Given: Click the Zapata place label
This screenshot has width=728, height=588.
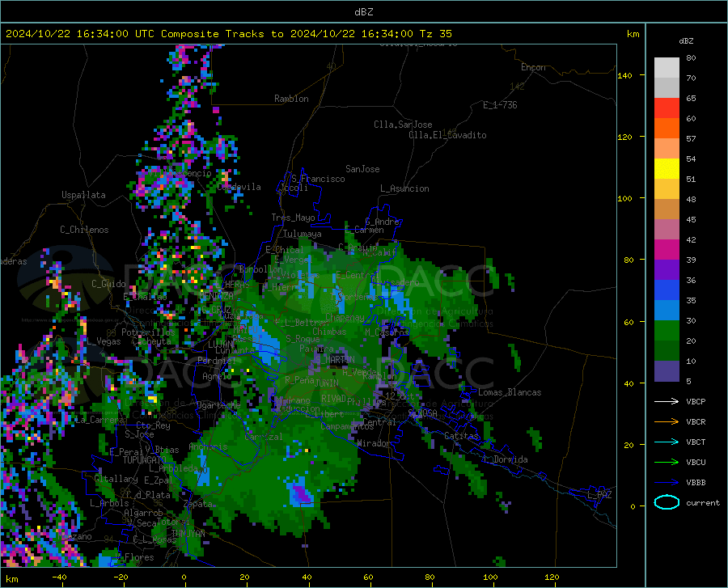Looking at the screenshot, I should pyautogui.click(x=198, y=504).
